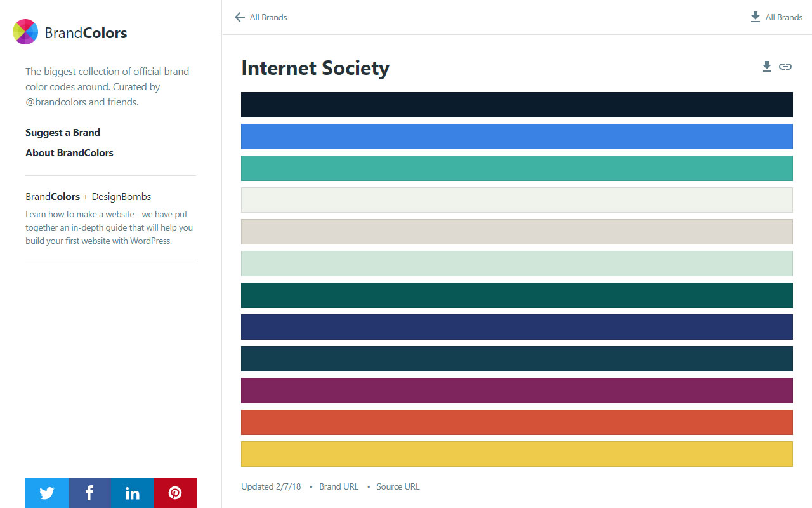Open Suggest a Brand
Image resolution: width=812 pixels, height=508 pixels.
(62, 132)
